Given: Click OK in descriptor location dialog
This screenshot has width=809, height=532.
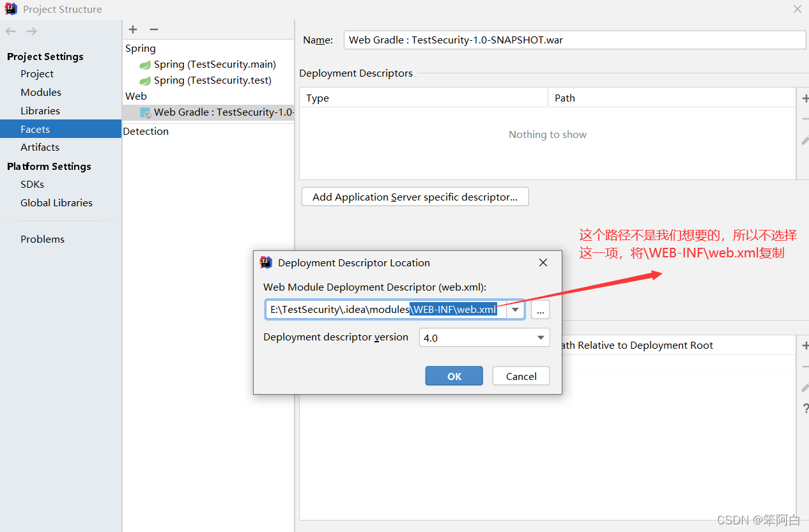Looking at the screenshot, I should tap(454, 376).
